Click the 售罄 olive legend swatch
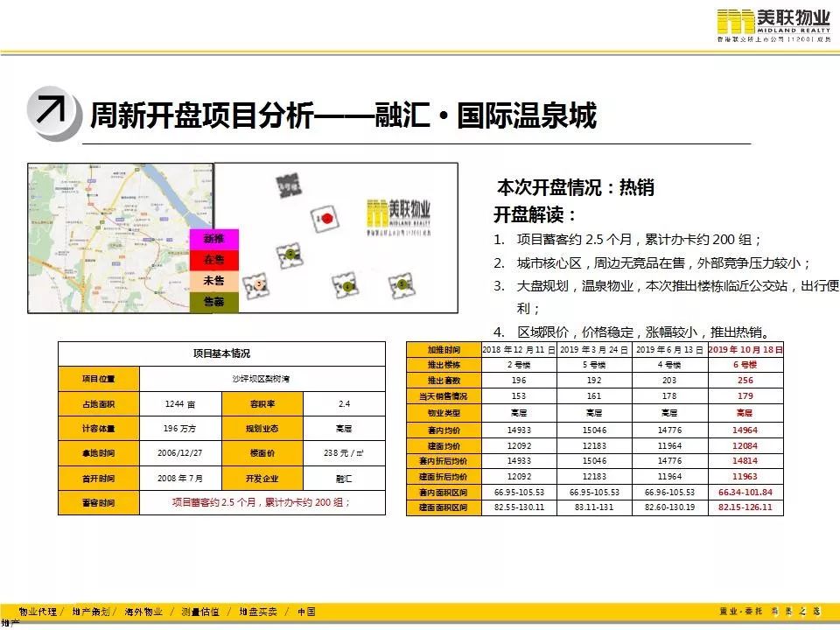 [x=213, y=302]
